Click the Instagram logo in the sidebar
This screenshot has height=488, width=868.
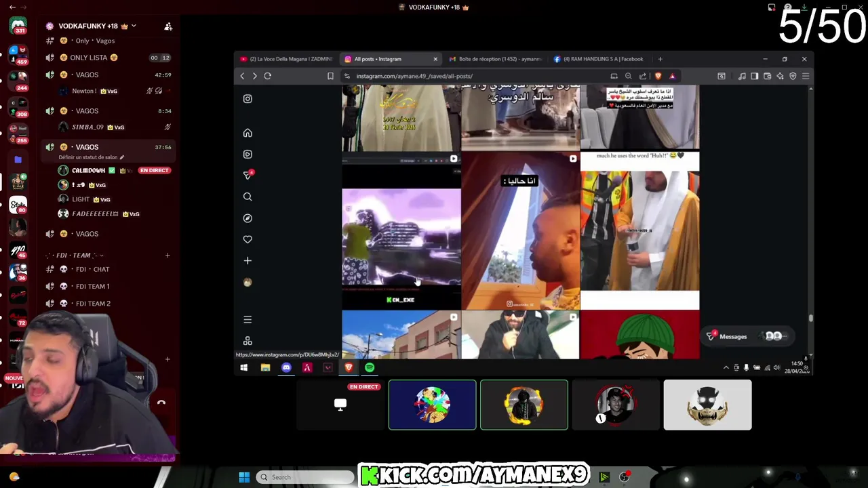pyautogui.click(x=248, y=99)
